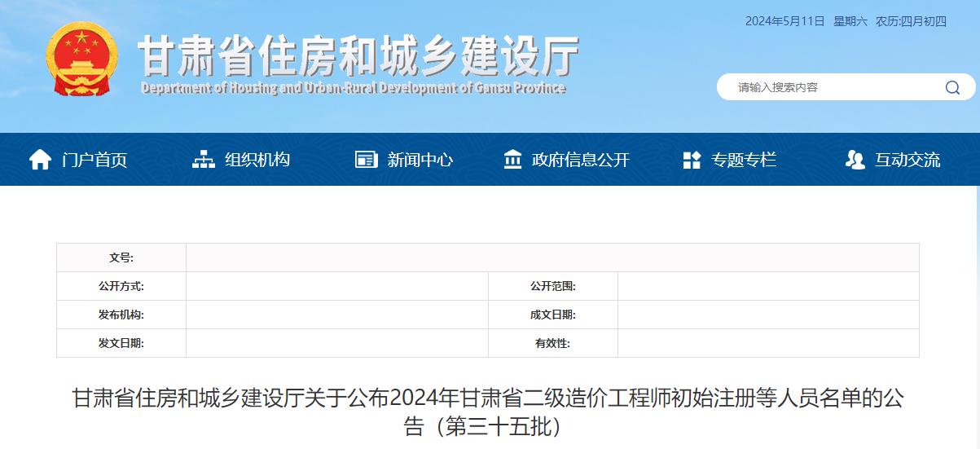Click the English department name subtitle
The height and width of the screenshot is (449, 980).
[353, 88]
